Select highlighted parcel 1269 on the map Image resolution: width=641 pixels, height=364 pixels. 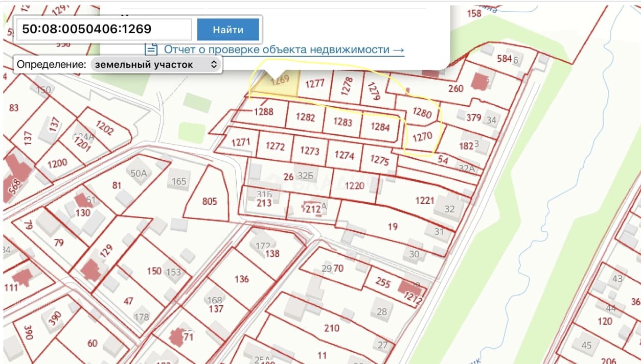pyautogui.click(x=280, y=80)
